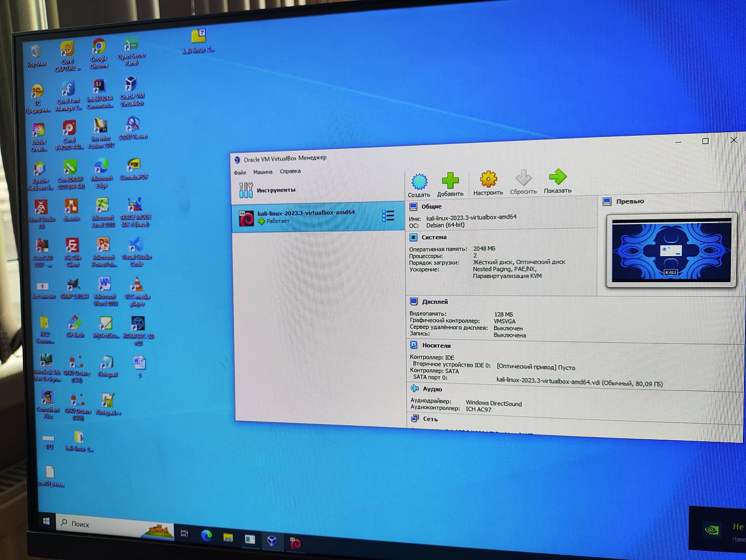
Task: Click the Превью monitor icon
Action: point(607,201)
